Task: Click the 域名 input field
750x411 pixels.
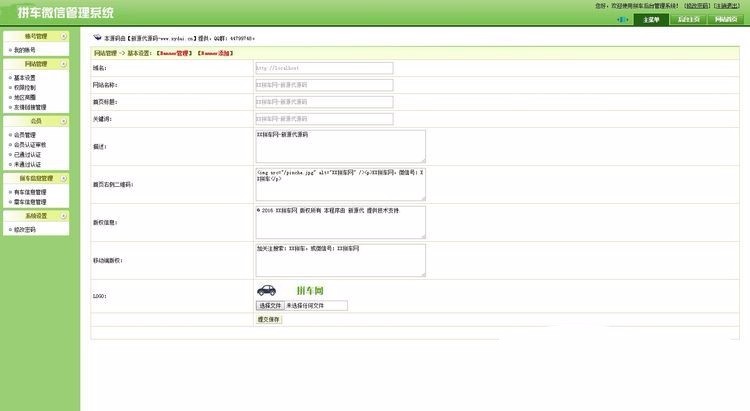Action: (x=324, y=68)
